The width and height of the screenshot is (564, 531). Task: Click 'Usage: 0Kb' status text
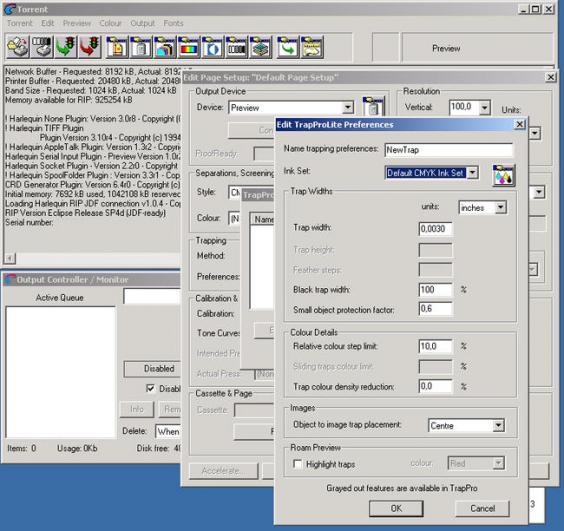point(77,448)
